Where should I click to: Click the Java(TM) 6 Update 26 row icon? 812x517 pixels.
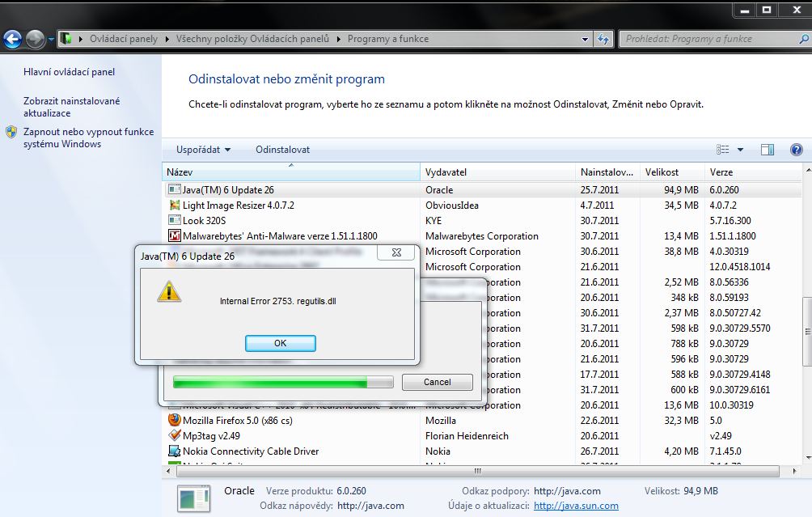175,189
